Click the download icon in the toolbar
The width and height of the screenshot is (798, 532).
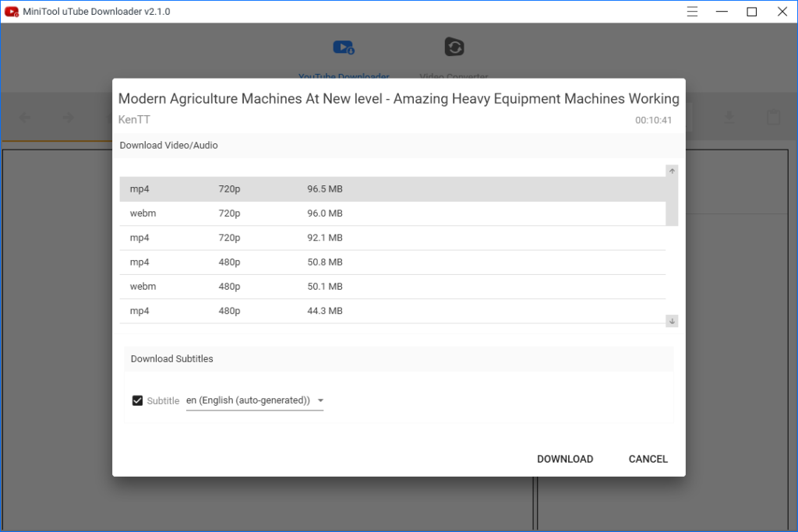point(729,118)
